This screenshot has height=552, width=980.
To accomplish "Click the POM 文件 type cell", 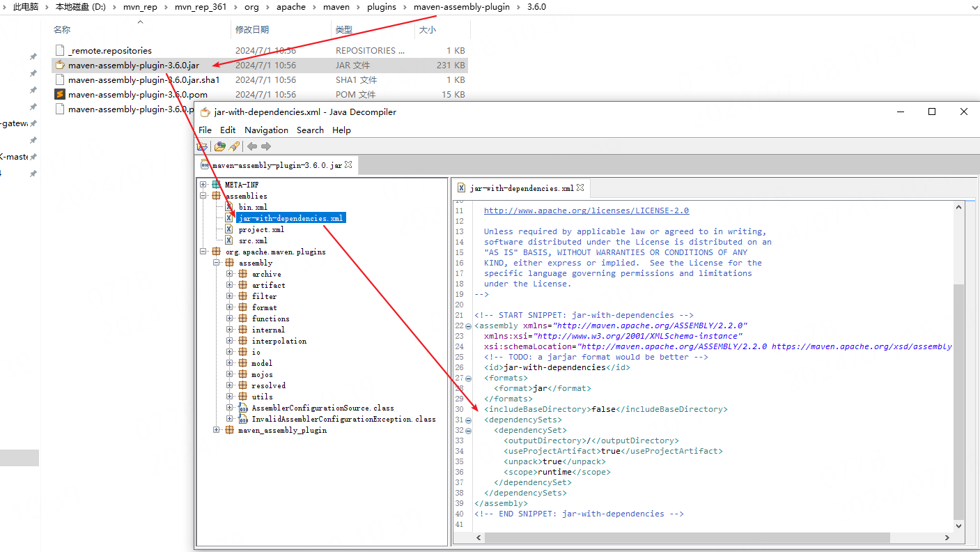I will coord(355,94).
